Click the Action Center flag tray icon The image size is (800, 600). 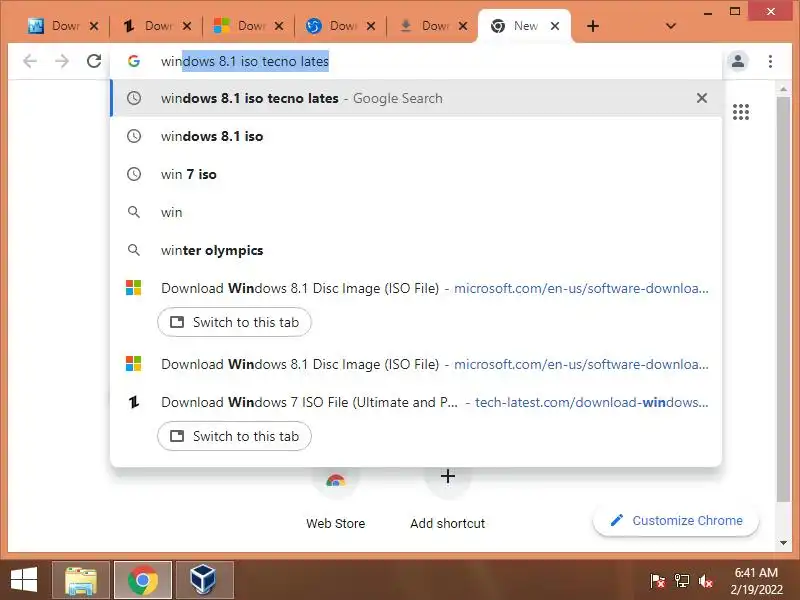(x=657, y=581)
